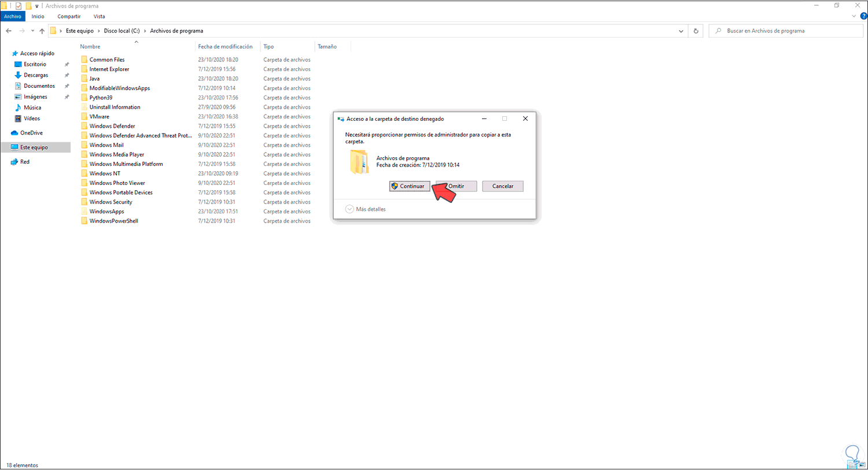Click Este equipo in the address bar

pyautogui.click(x=80, y=31)
